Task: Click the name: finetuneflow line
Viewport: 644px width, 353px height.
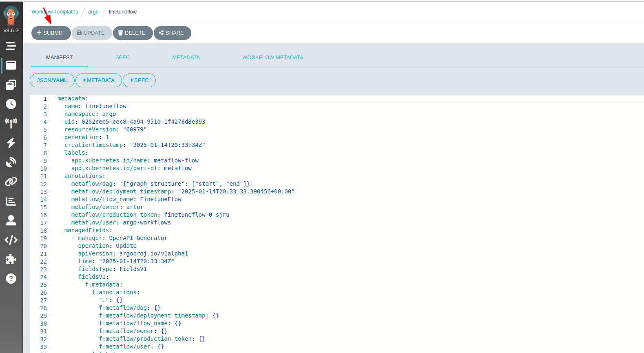Action: 95,106
